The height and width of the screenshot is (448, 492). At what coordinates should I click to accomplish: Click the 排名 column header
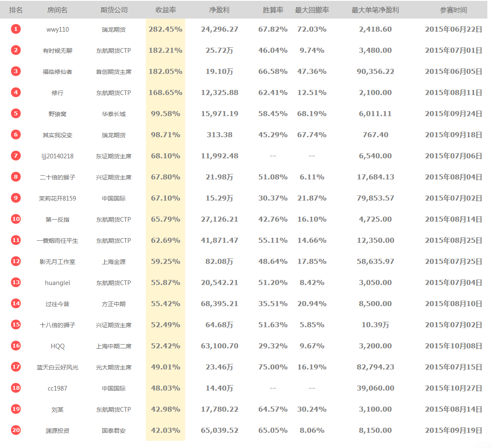point(16,10)
